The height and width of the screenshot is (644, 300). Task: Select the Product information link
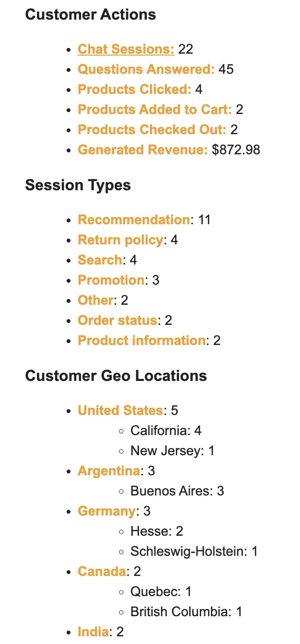coord(142,341)
